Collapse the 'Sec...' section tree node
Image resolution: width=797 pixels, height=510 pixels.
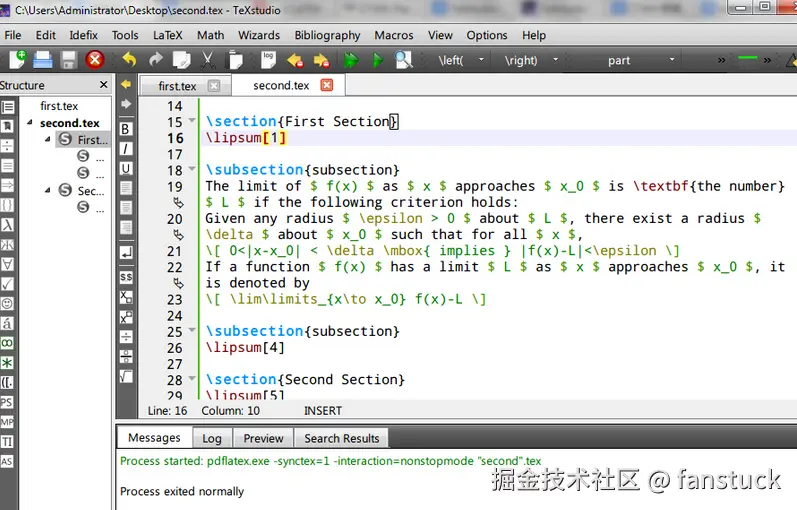coord(47,190)
